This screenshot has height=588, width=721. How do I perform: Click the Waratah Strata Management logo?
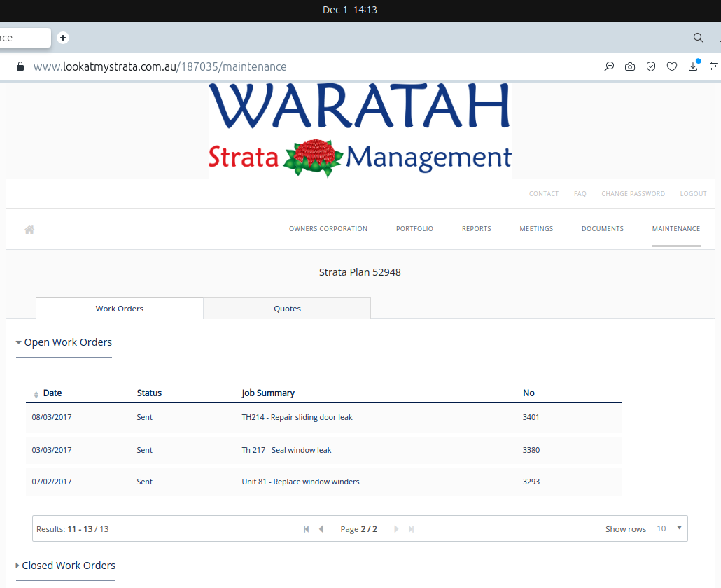click(x=360, y=130)
